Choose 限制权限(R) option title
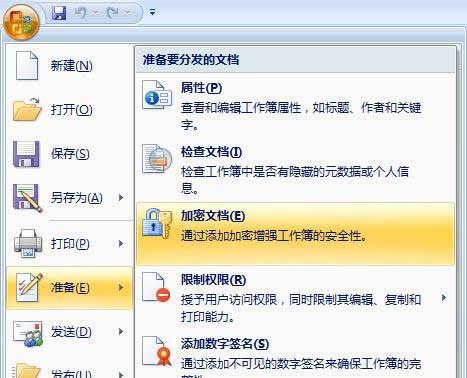 (213, 280)
